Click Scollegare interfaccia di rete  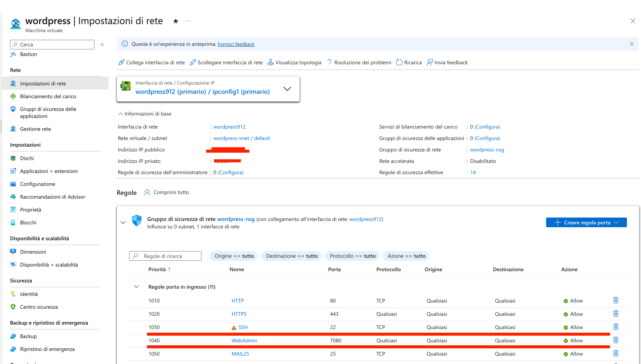[x=226, y=62]
